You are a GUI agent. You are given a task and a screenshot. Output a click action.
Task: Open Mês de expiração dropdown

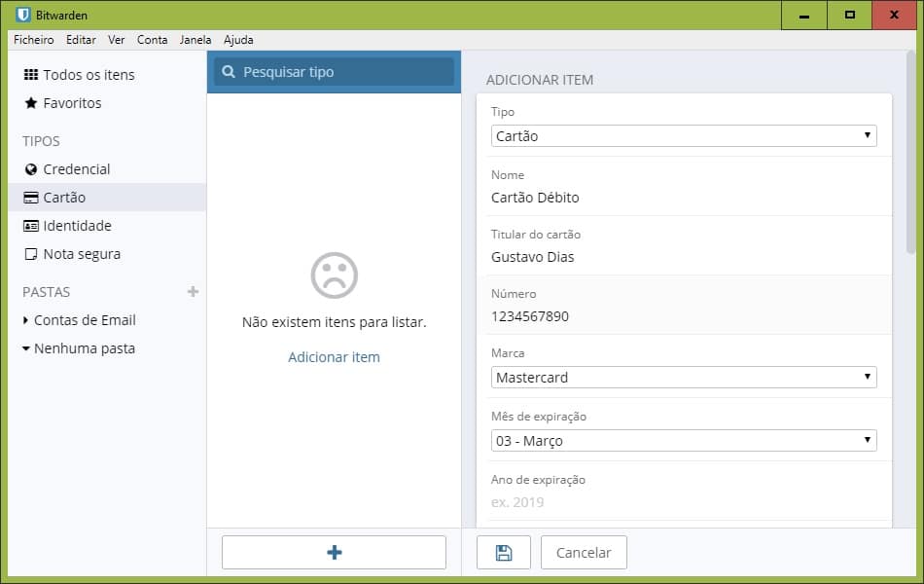683,441
